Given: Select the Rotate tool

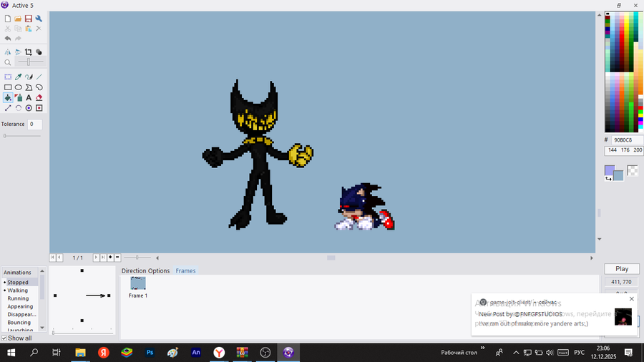Looking at the screenshot, I should [x=18, y=108].
